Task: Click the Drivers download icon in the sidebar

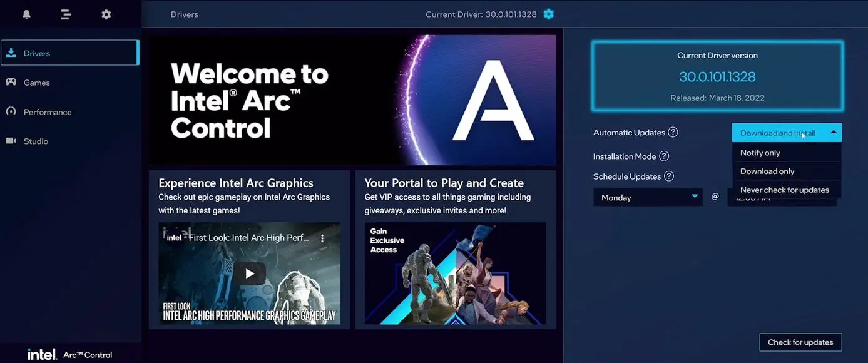Action: pyautogui.click(x=11, y=53)
